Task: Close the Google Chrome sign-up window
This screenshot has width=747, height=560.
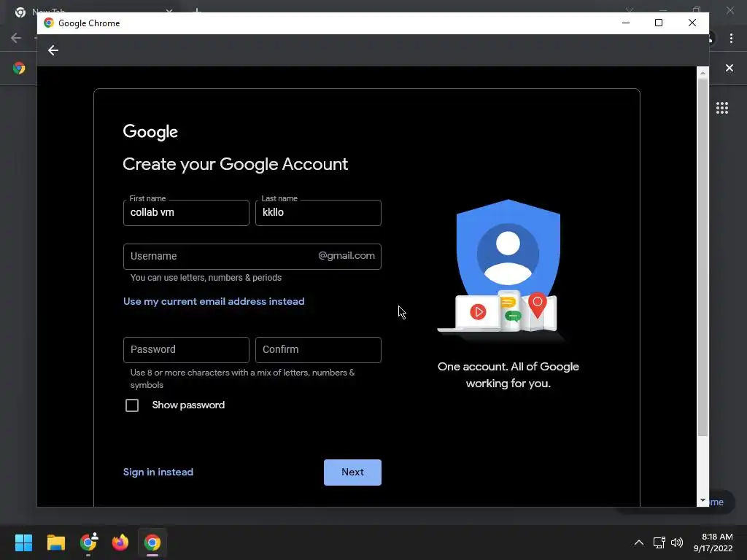Action: [692, 23]
